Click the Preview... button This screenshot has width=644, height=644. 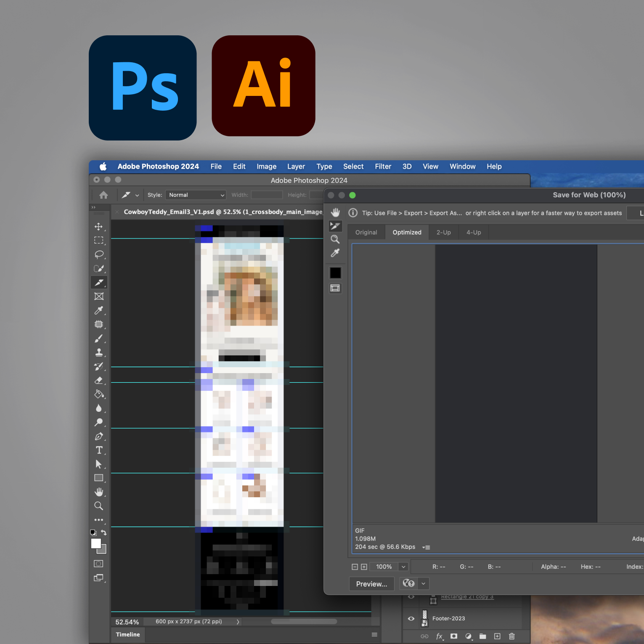371,584
